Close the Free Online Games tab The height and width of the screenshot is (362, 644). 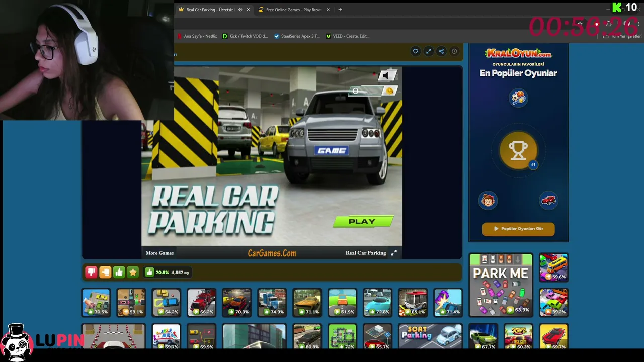coord(328,10)
